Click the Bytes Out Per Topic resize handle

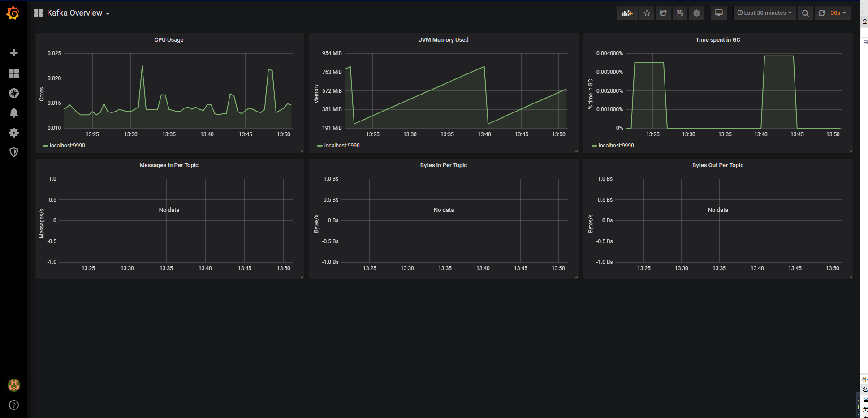851,276
